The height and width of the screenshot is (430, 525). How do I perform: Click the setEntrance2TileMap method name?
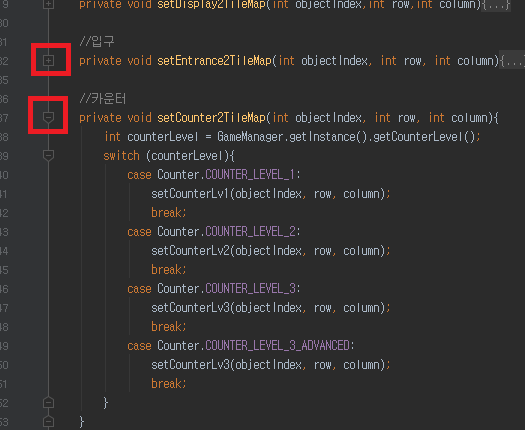pos(214,61)
